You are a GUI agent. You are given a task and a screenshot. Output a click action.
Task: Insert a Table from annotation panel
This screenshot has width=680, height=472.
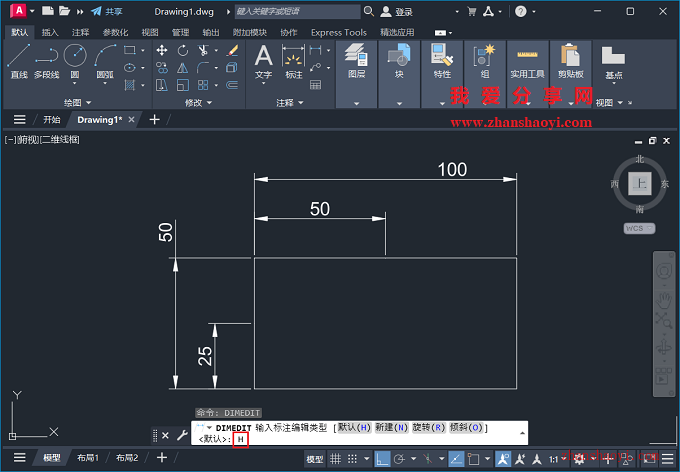pos(315,85)
